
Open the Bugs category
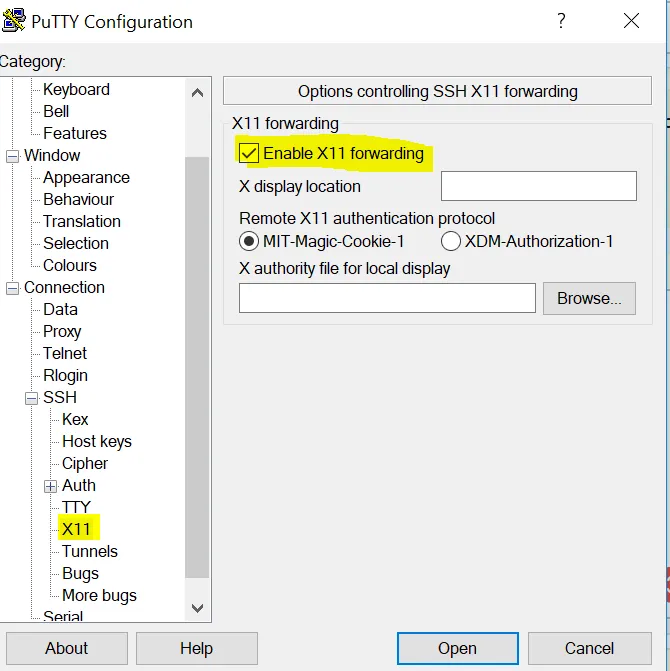click(x=80, y=574)
